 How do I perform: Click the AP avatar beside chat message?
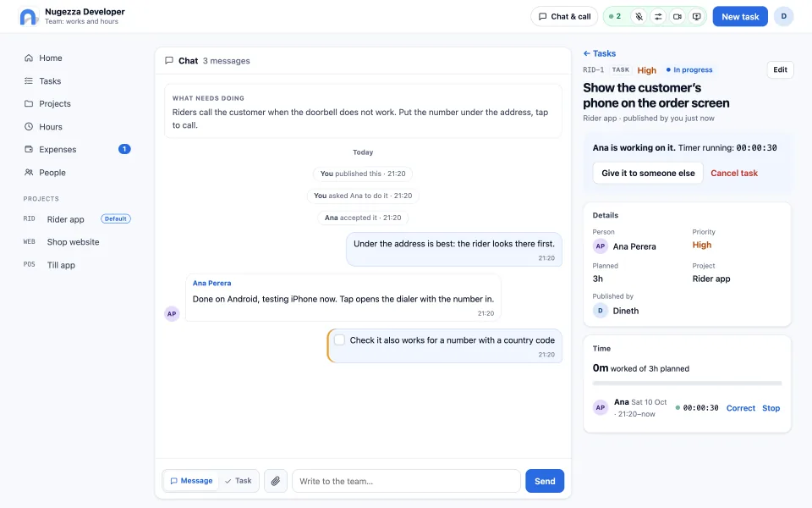pyautogui.click(x=172, y=313)
